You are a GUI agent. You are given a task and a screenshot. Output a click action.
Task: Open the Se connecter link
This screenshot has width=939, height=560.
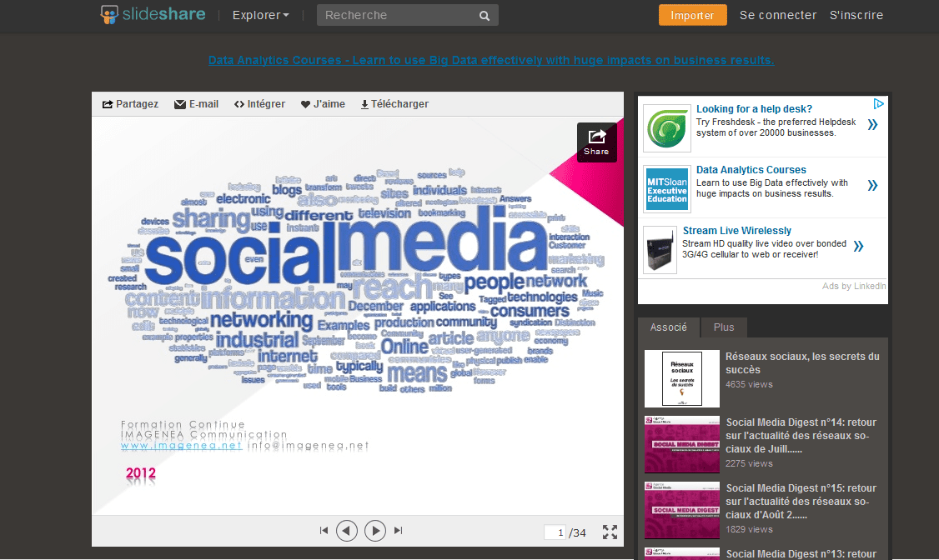pyautogui.click(x=778, y=15)
